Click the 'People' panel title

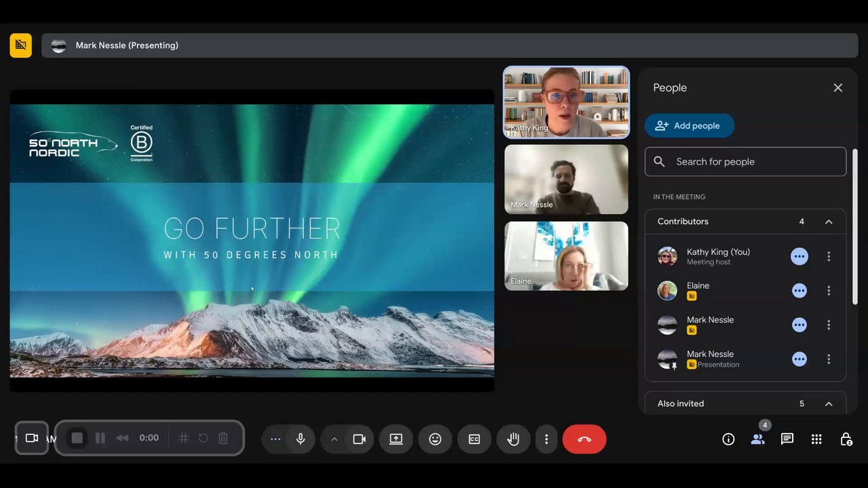(670, 88)
